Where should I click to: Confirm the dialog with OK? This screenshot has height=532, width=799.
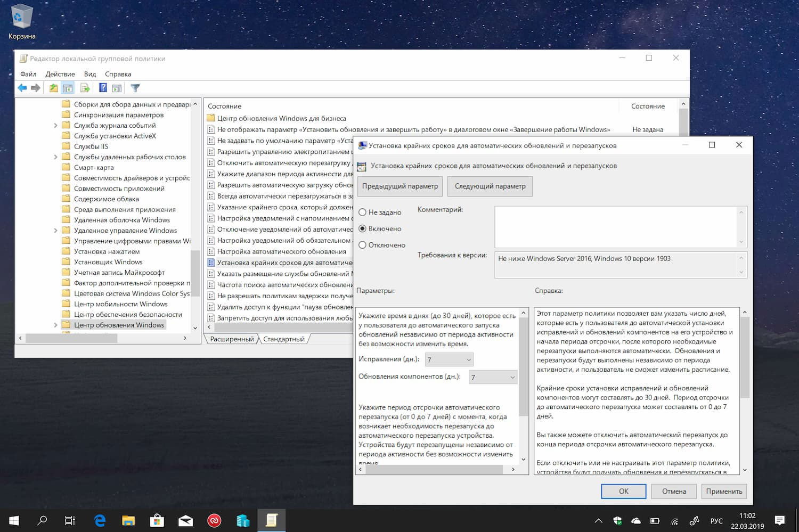[x=624, y=492]
